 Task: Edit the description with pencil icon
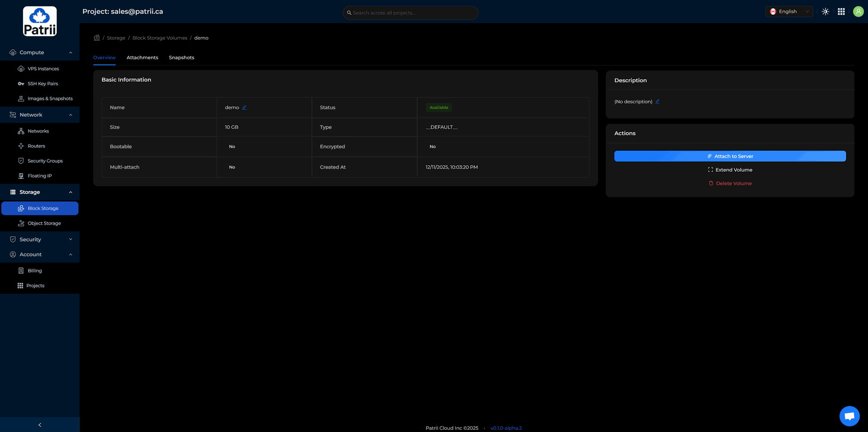point(657,102)
